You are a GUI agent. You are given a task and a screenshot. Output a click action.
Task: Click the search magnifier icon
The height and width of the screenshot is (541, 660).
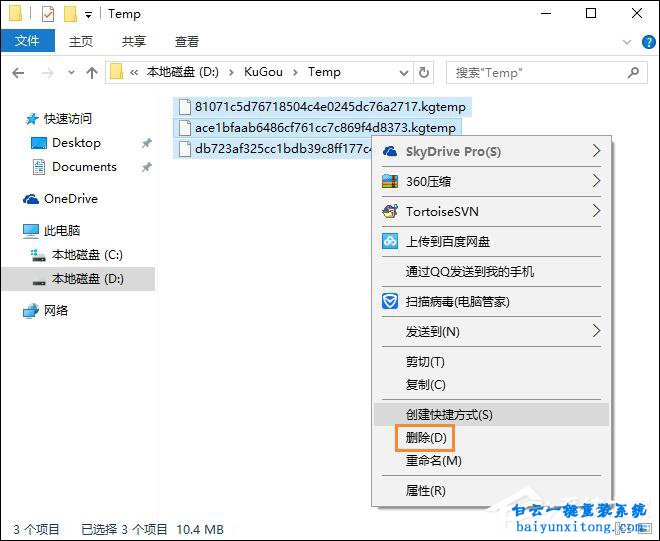633,73
